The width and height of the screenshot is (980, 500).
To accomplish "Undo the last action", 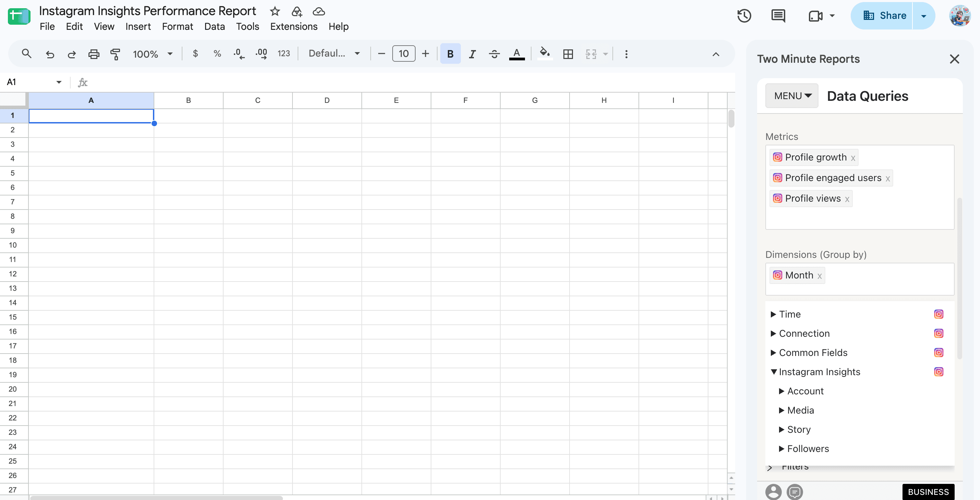I will click(50, 54).
